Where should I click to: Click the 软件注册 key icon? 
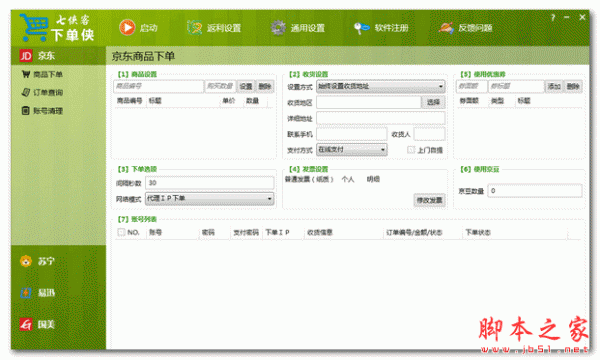point(361,28)
